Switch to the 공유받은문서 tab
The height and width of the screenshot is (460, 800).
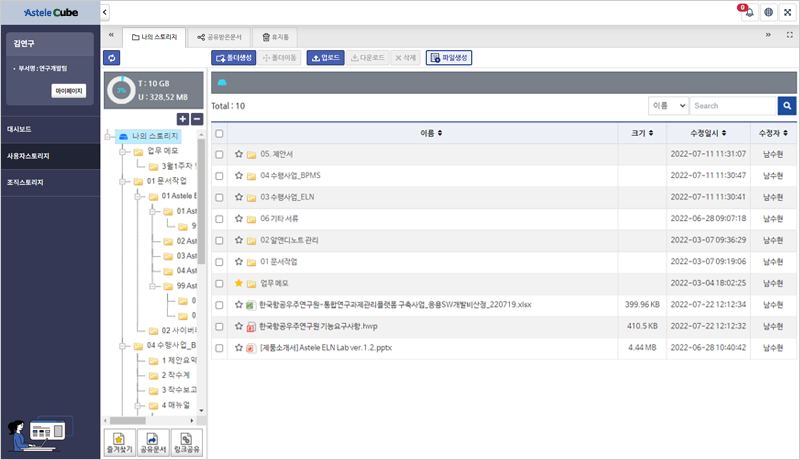[218, 37]
